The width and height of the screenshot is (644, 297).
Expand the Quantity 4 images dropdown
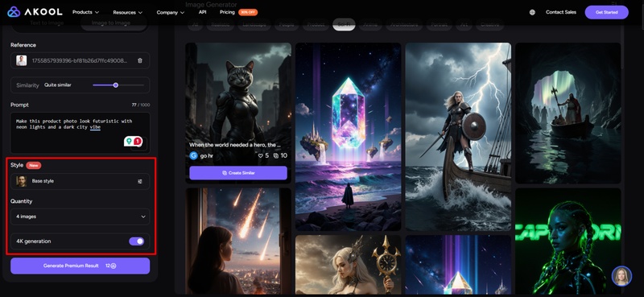(x=80, y=217)
